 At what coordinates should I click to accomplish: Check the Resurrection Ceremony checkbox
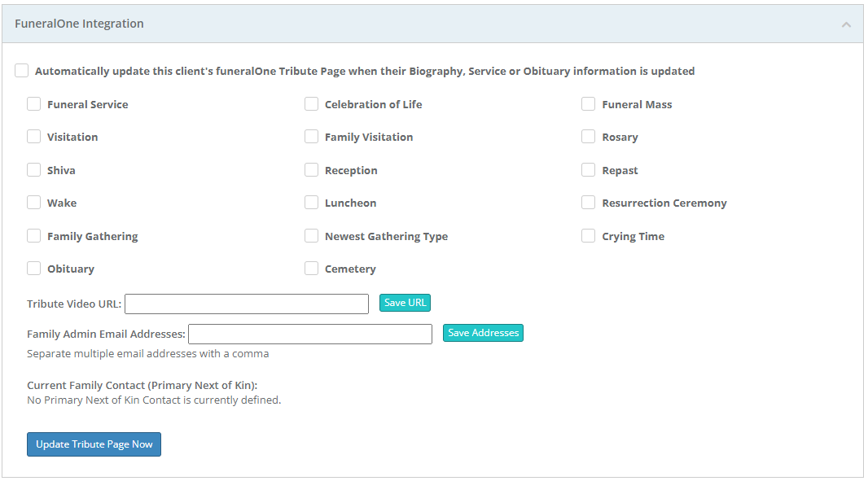click(588, 203)
